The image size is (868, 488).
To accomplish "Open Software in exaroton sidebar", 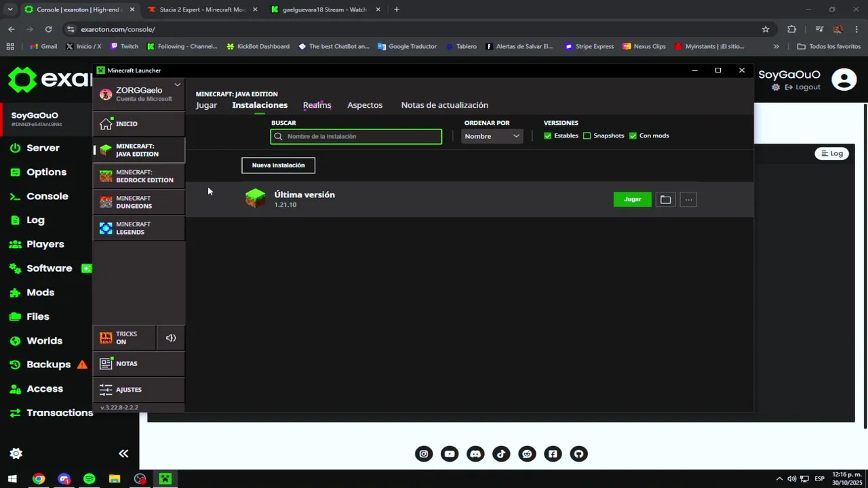I will click(49, 268).
